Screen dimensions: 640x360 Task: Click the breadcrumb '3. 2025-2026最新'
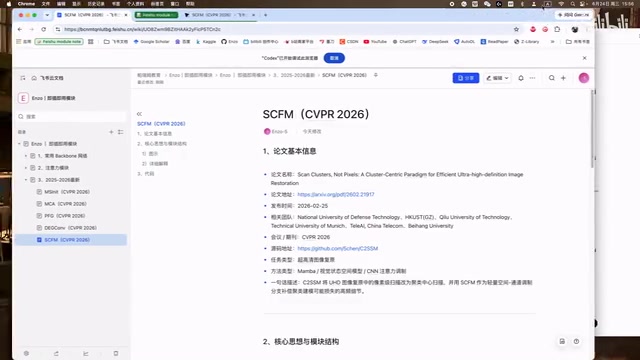click(x=294, y=75)
